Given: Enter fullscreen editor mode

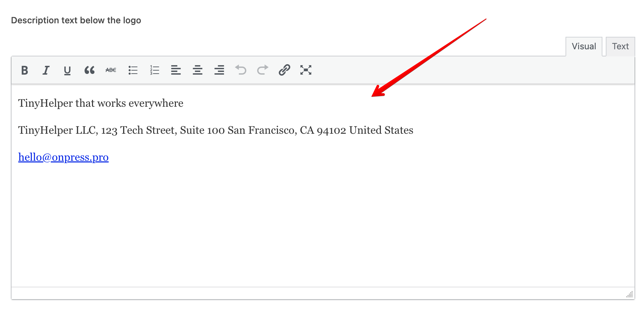Looking at the screenshot, I should pos(306,70).
